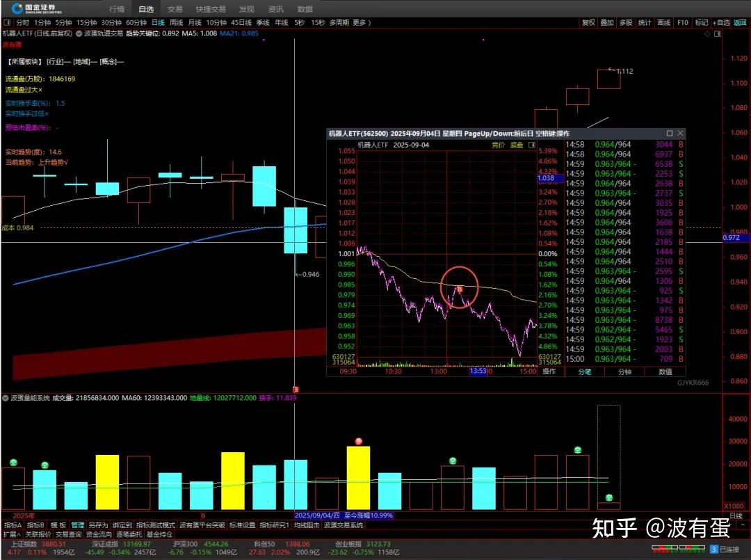Image resolution: width=751 pixels, height=560 pixels.
Task: Click the 模板 button
Action: click(x=58, y=525)
